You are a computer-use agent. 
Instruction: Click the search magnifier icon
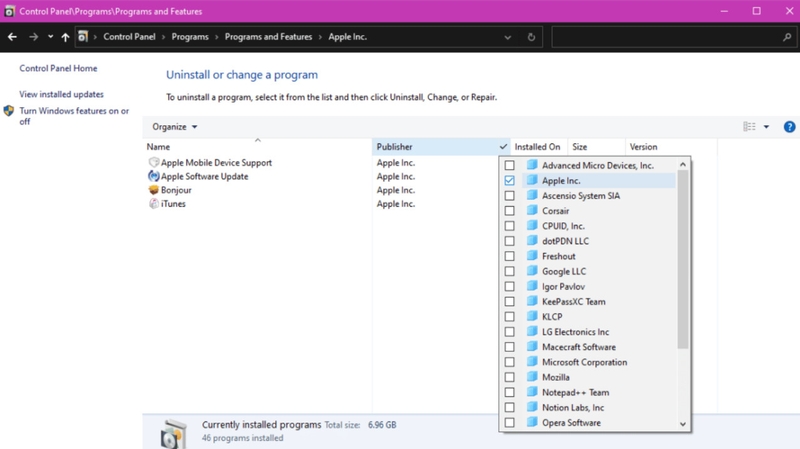[787, 37]
